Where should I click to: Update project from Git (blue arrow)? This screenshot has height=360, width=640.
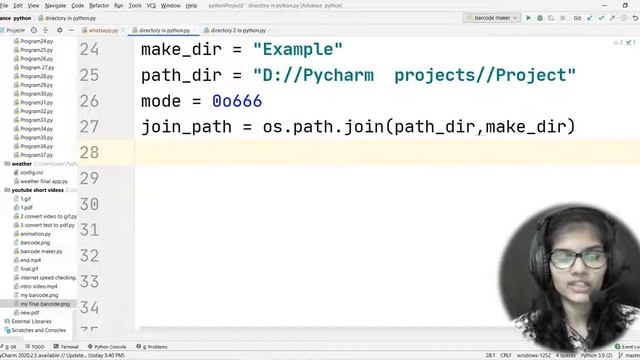click(x=589, y=18)
